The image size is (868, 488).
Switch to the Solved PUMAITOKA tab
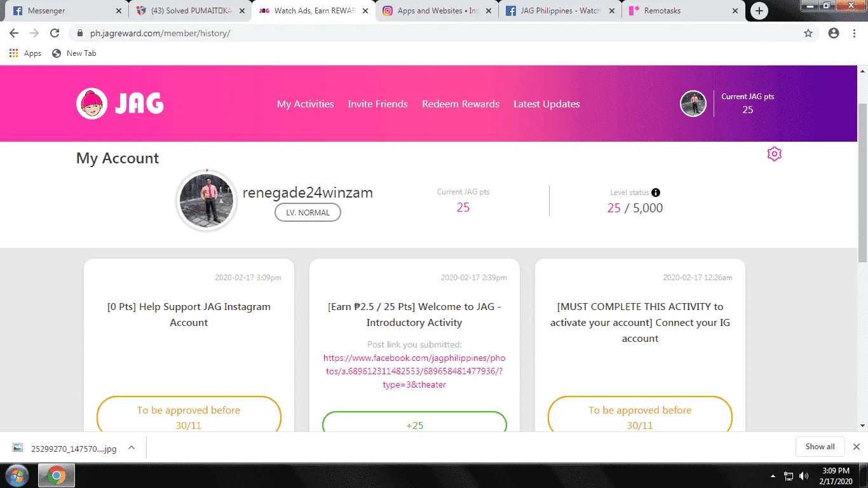[191, 11]
